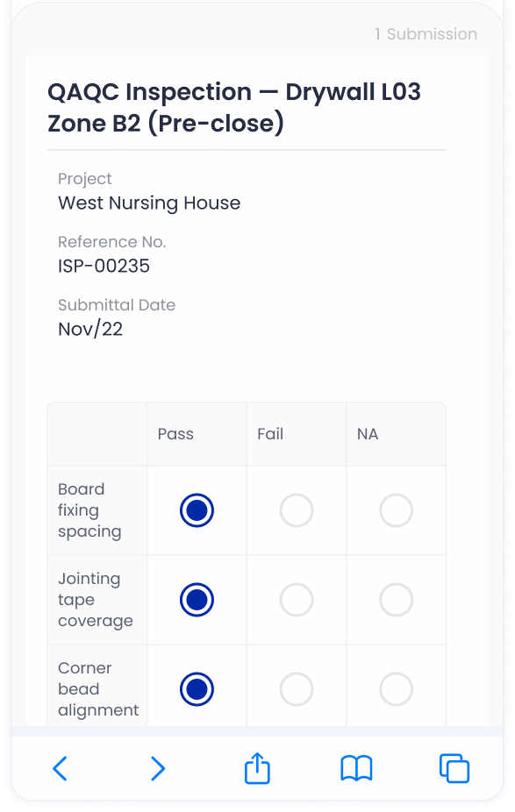Tap the Pass radio for Corner bead alignment
515x812 pixels.
point(196,689)
